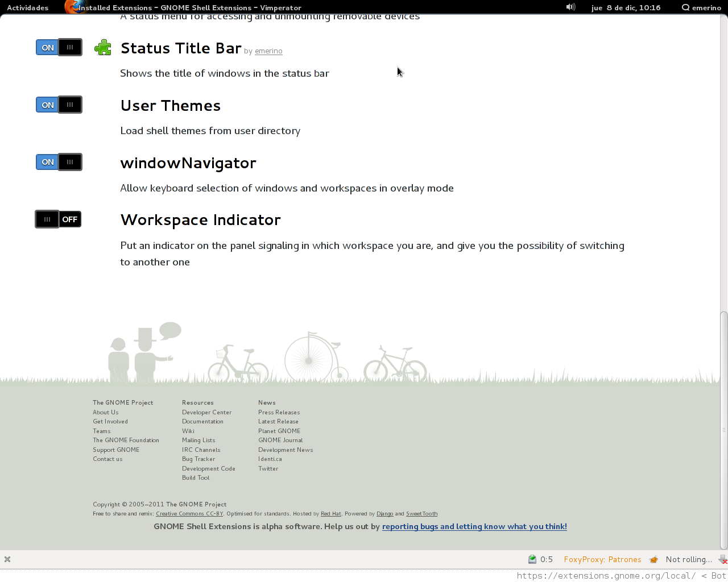Image resolution: width=728 pixels, height=582 pixels.
Task: Open the emerino user menu
Action: coord(702,7)
